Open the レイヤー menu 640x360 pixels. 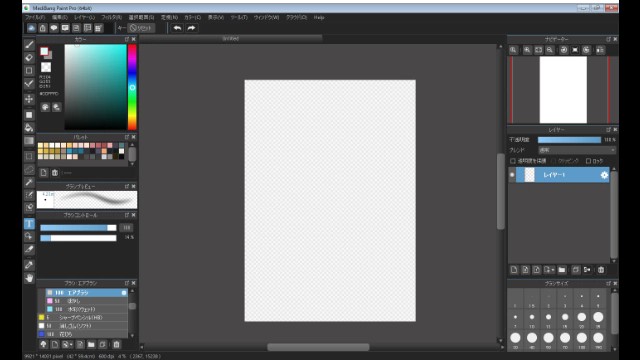[x=84, y=18]
